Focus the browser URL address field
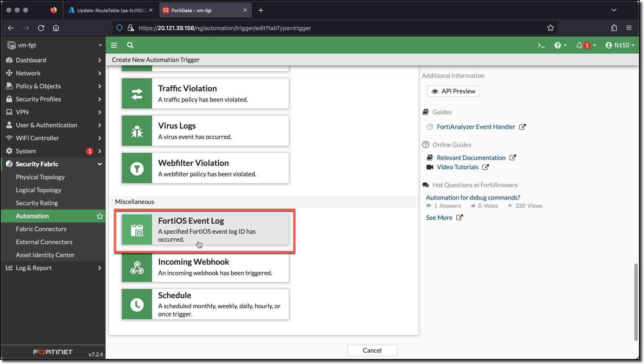 [x=335, y=28]
